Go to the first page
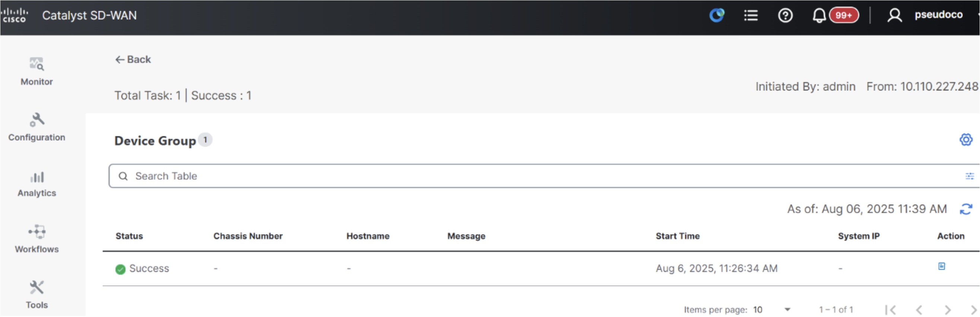Viewport: 980px width, 317px height. point(891,310)
